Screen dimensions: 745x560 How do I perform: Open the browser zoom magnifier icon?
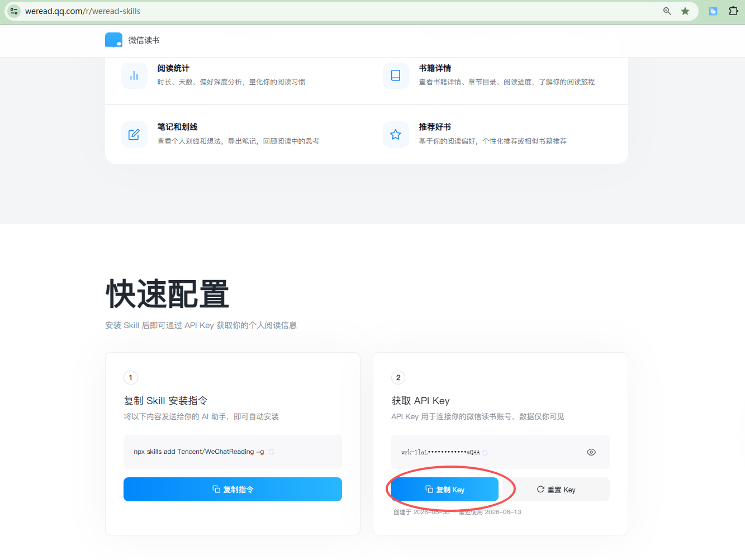(x=667, y=11)
